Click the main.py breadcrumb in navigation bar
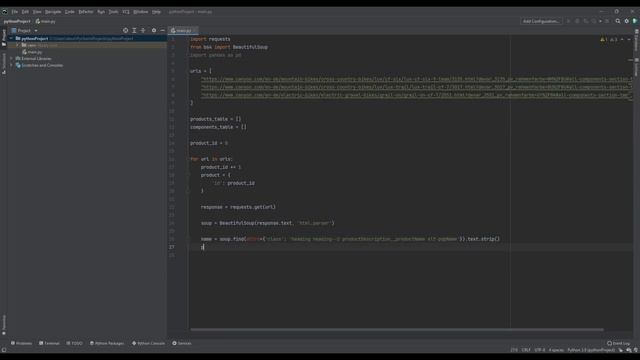The height and width of the screenshot is (360, 640). (x=45, y=21)
